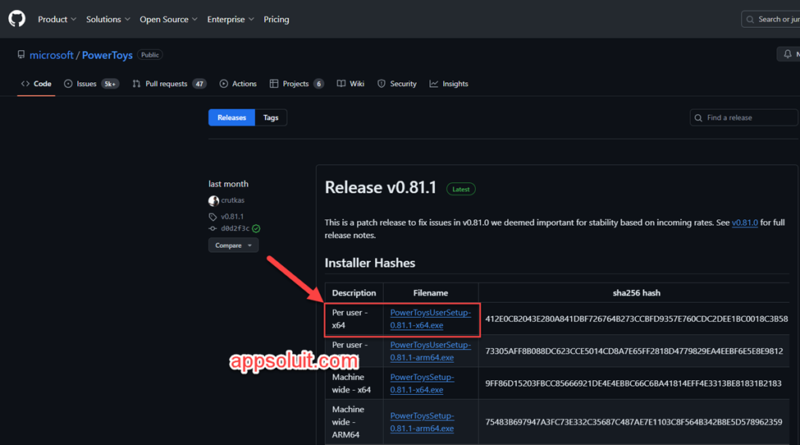This screenshot has height=445, width=800.
Task: Click the Issues 5k+ counter
Action: click(x=110, y=84)
